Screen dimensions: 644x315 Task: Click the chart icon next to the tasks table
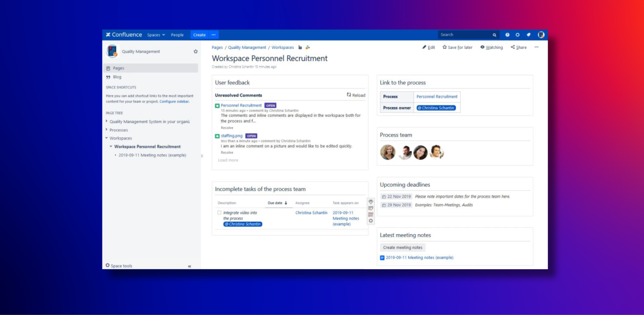pyautogui.click(x=371, y=215)
